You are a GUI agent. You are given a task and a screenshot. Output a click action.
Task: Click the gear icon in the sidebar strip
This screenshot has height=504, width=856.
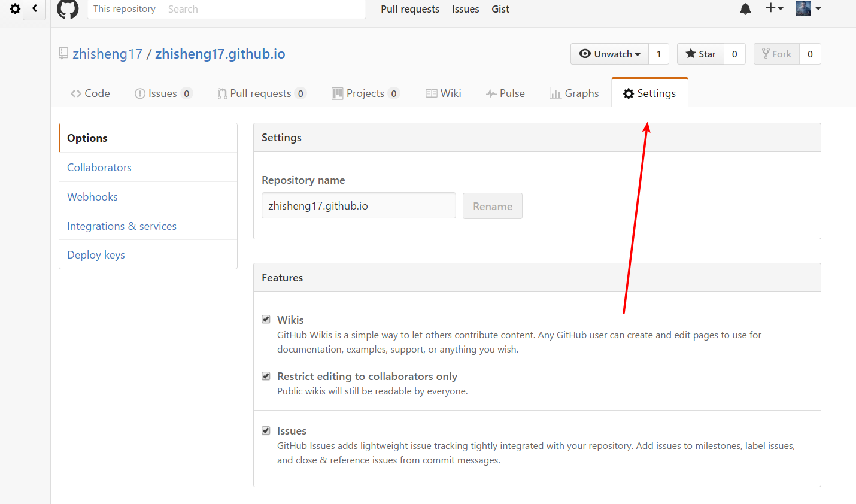[x=16, y=8]
